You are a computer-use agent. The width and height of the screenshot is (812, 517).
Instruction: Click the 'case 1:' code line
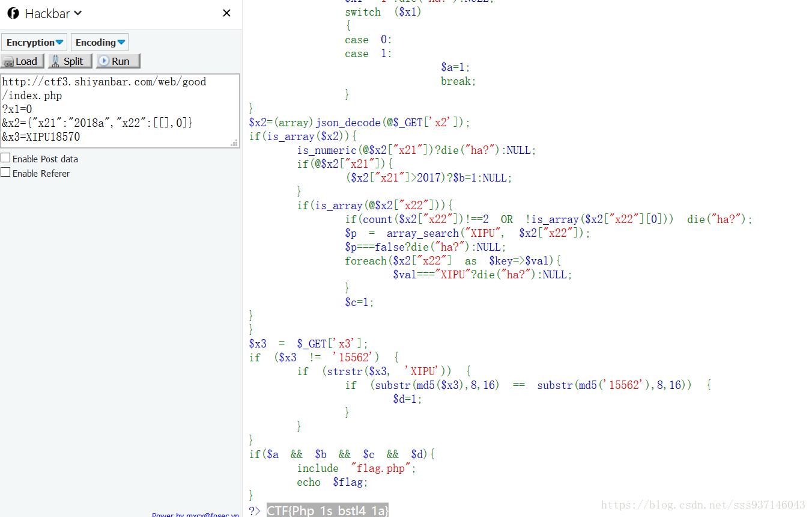(368, 54)
